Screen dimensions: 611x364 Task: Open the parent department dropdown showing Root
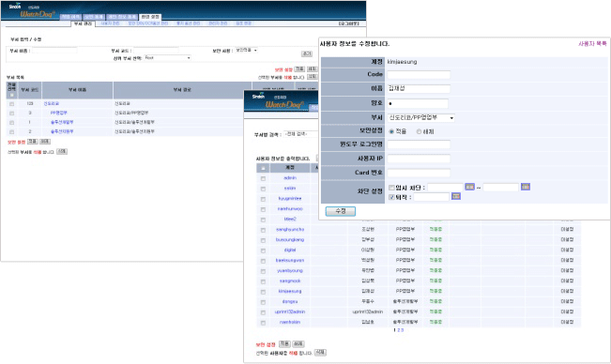click(168, 57)
